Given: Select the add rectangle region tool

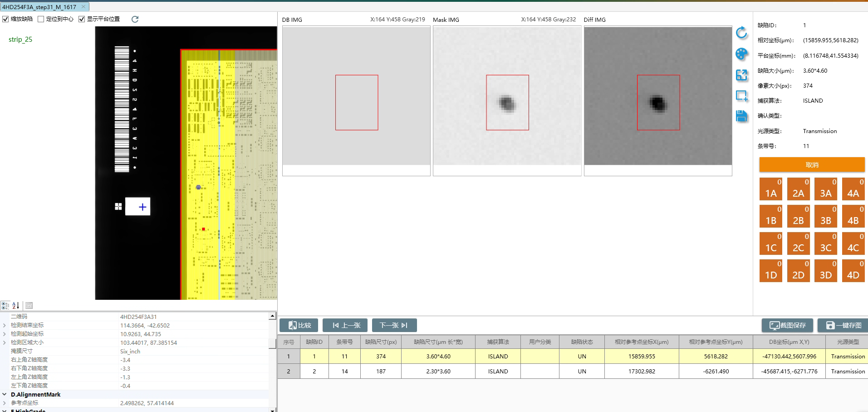Looking at the screenshot, I should tap(741, 96).
